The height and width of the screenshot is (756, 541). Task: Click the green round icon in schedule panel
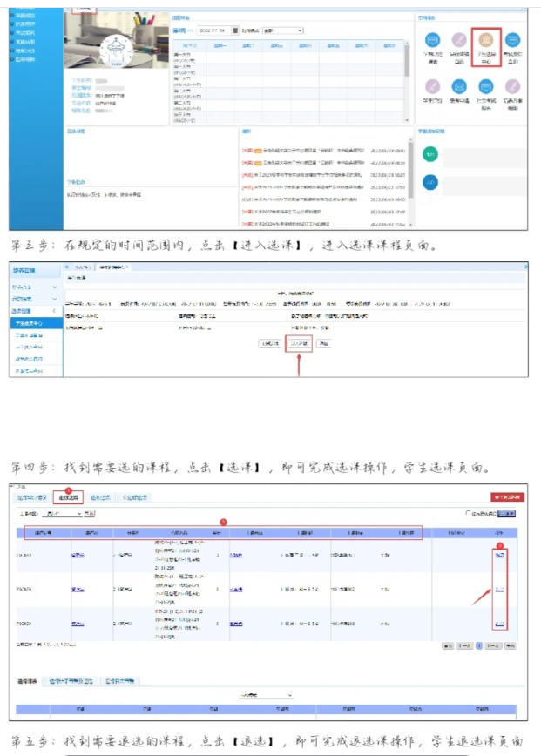(x=430, y=154)
